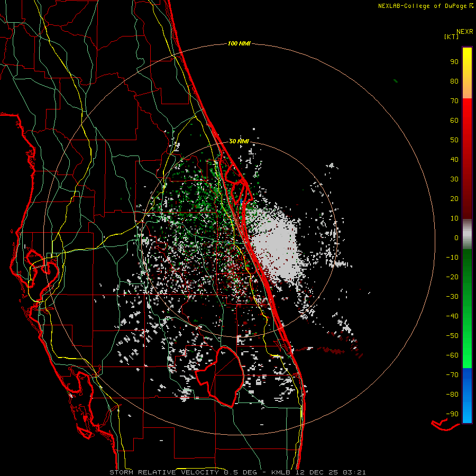Image resolution: width=476 pixels, height=476 pixels.
Task: Click the 50 NMI range ring label
Action: click(239, 141)
